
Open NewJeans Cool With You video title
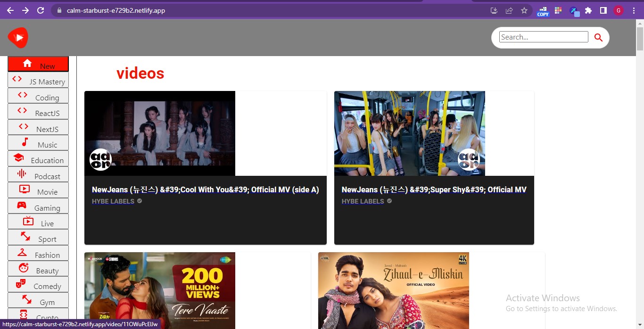205,189
